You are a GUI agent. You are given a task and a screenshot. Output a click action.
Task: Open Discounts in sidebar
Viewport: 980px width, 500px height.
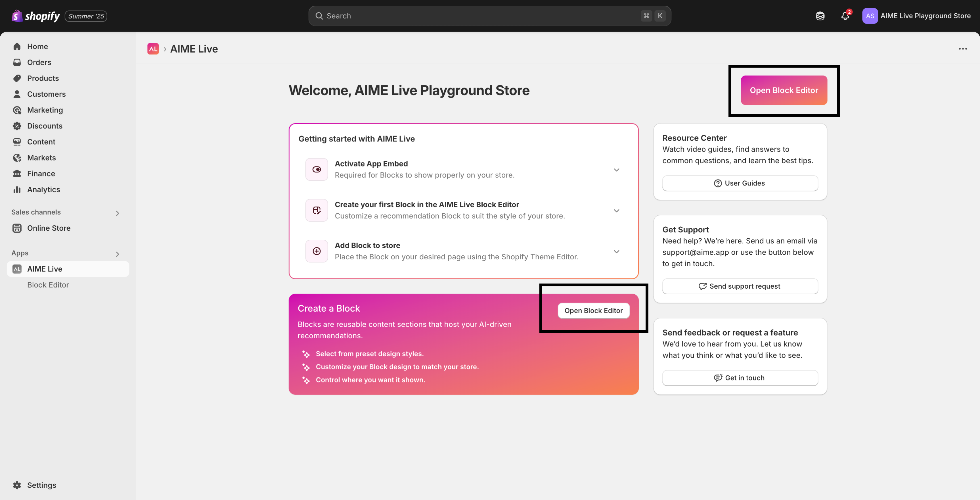[x=68, y=126]
